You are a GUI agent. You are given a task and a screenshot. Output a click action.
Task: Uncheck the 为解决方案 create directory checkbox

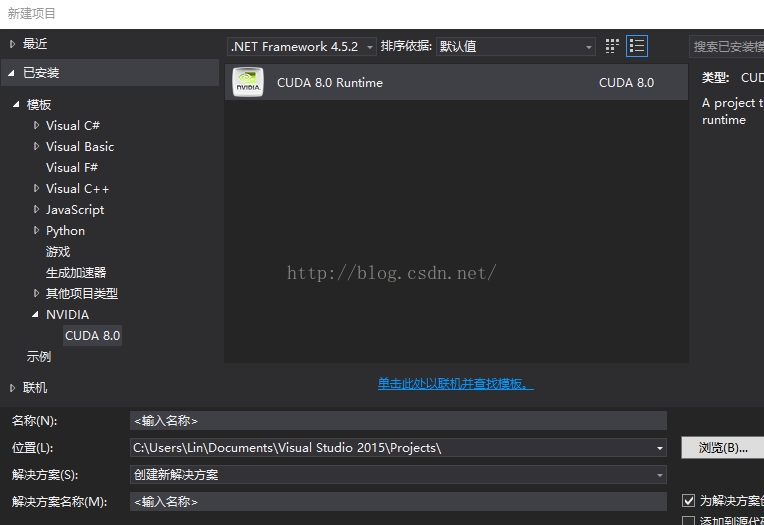click(x=688, y=500)
